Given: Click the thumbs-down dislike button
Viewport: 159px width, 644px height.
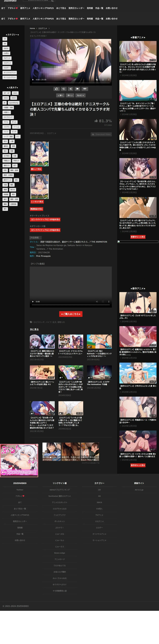Looking at the screenshot, I should pyautogui.click(x=64, y=89).
